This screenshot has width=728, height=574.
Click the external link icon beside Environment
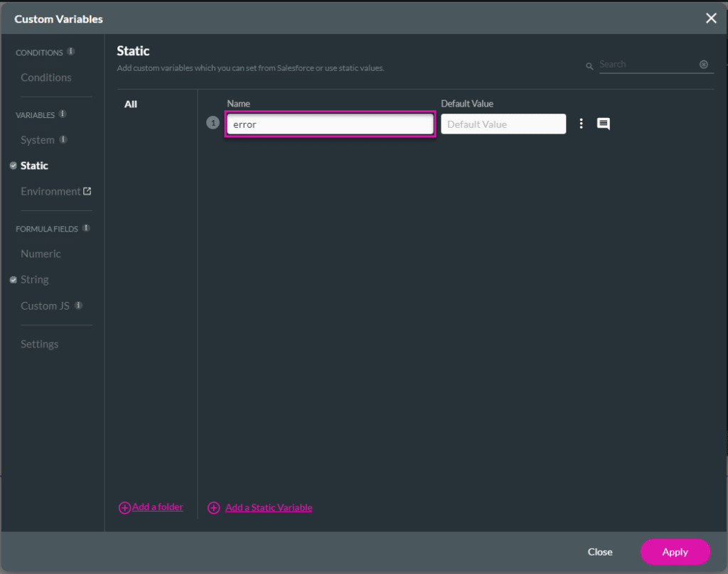pyautogui.click(x=87, y=191)
